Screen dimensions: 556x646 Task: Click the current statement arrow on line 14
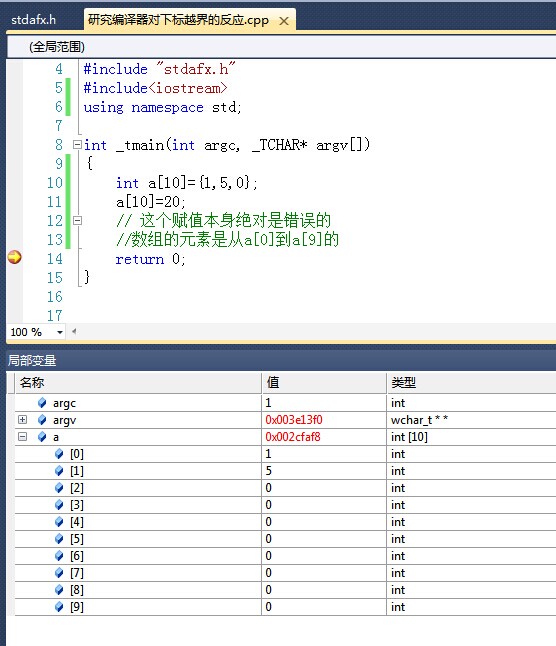pyautogui.click(x=14, y=257)
